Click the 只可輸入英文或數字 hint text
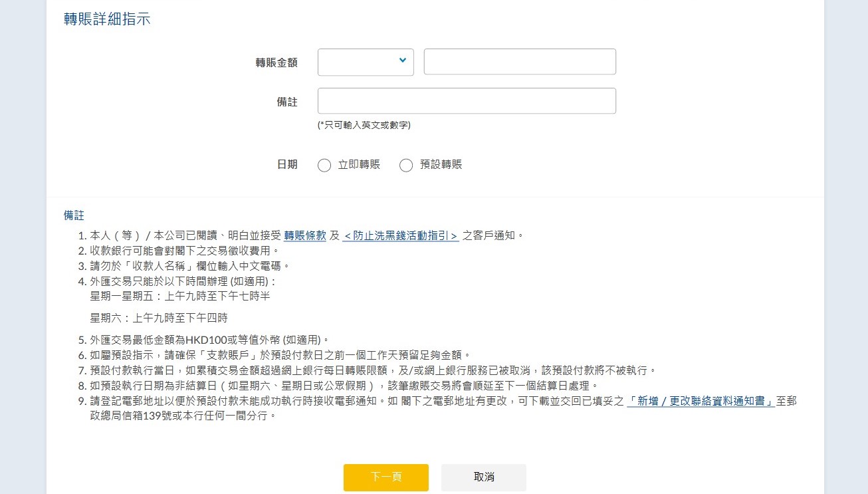The width and height of the screenshot is (868, 494). [364, 125]
